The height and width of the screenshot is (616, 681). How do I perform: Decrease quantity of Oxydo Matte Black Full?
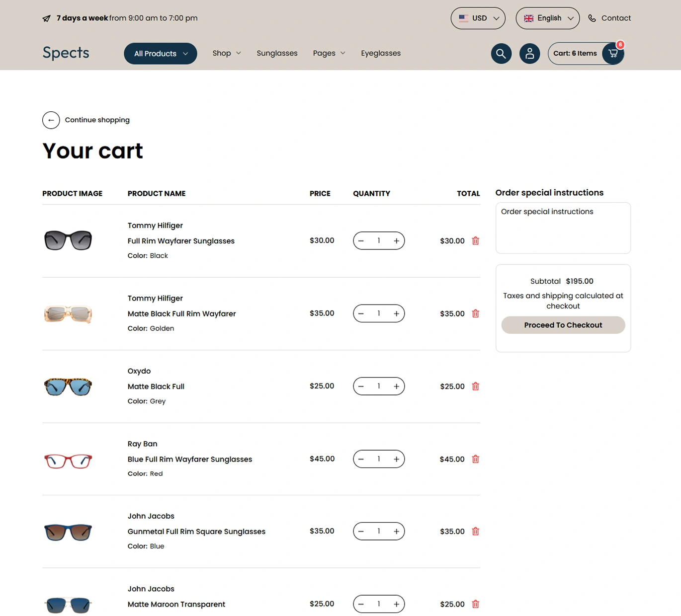(x=361, y=386)
